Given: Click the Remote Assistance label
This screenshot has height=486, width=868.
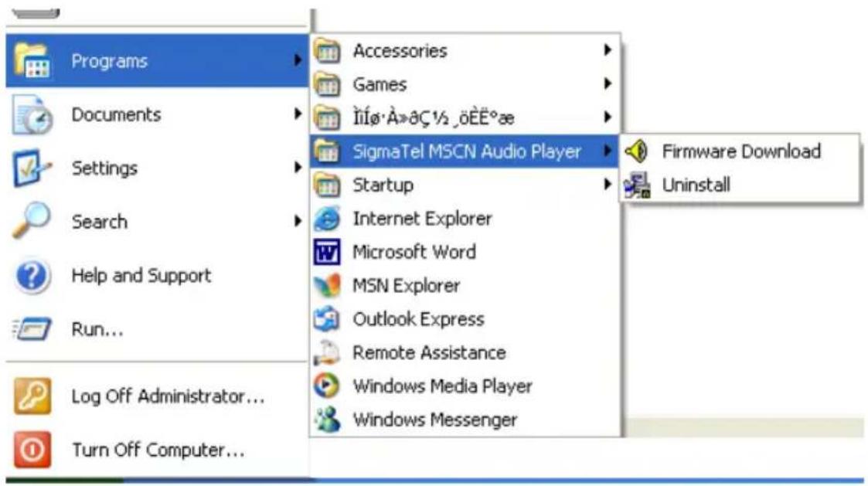Looking at the screenshot, I should [429, 352].
